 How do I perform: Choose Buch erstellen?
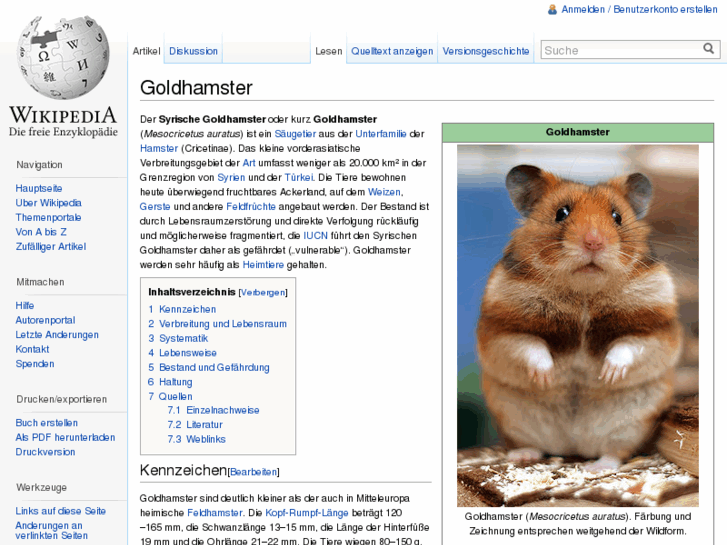click(x=46, y=423)
